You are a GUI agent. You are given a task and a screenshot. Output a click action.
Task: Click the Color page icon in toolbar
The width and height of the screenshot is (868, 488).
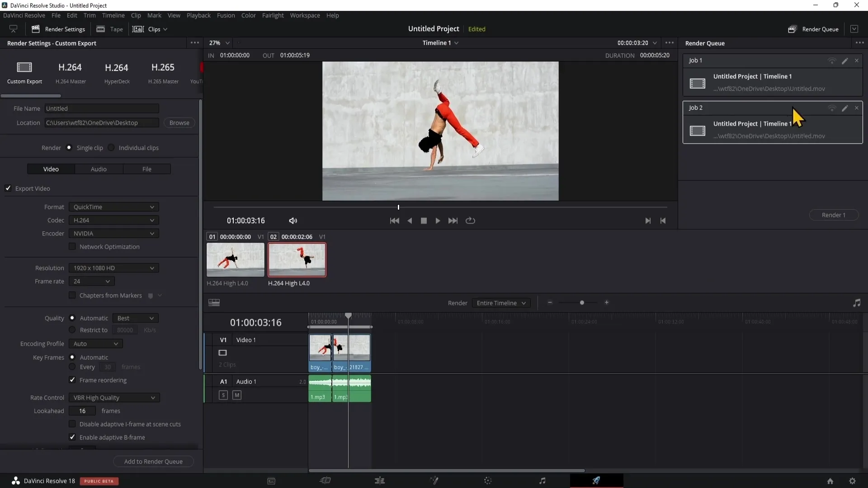click(488, 480)
